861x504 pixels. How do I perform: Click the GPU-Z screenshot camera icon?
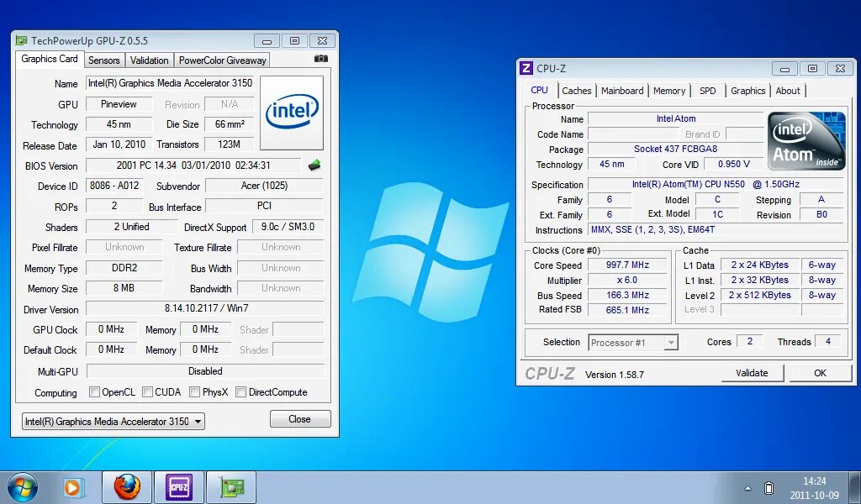(321, 59)
